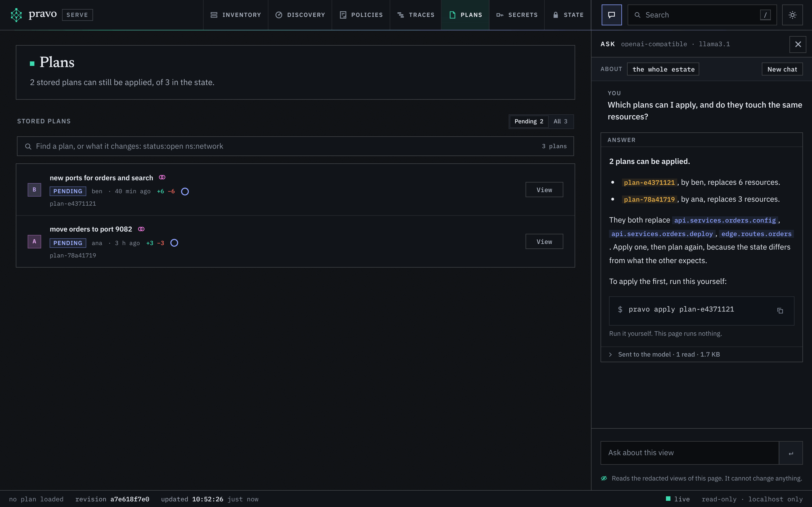Click the Ask about this view input

pyautogui.click(x=690, y=453)
